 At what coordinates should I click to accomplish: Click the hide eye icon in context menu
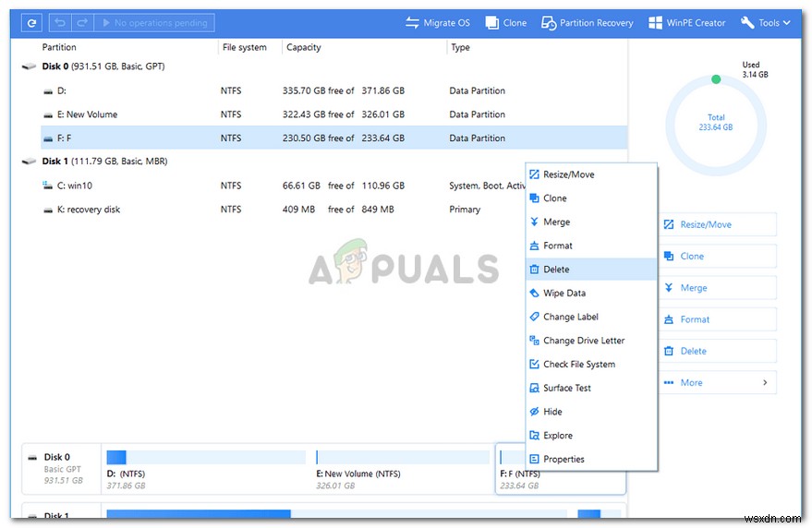(x=535, y=412)
